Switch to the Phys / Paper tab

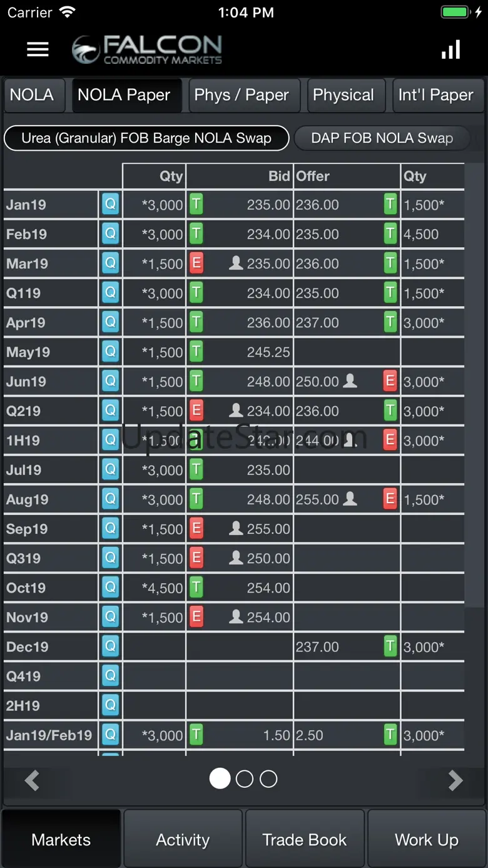coord(241,95)
